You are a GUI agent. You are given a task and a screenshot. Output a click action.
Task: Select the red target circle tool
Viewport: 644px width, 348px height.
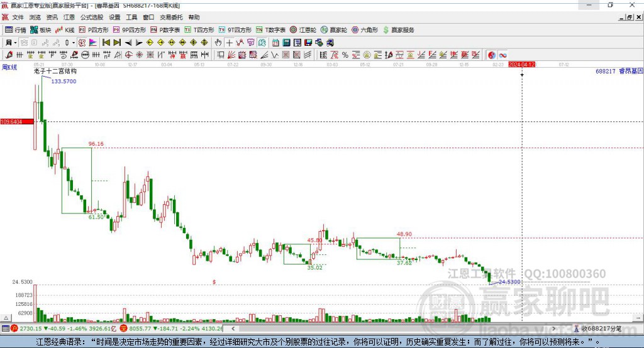click(128, 55)
